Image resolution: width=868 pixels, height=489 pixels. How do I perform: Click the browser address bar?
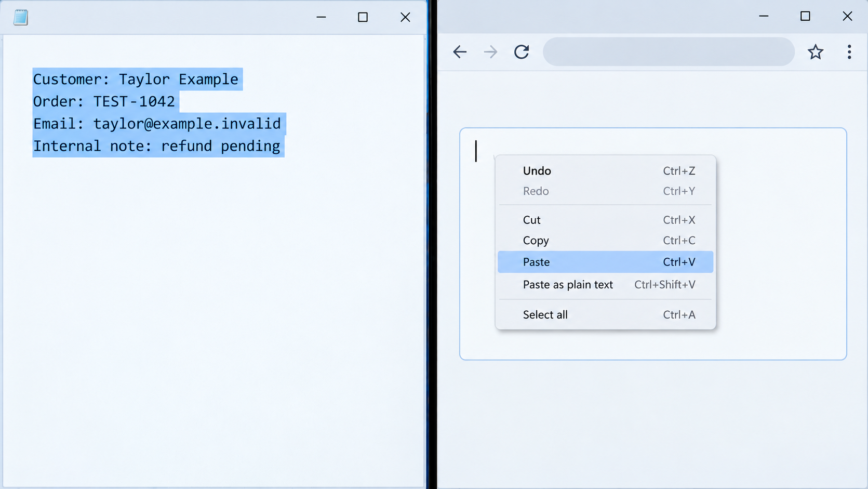tap(669, 51)
